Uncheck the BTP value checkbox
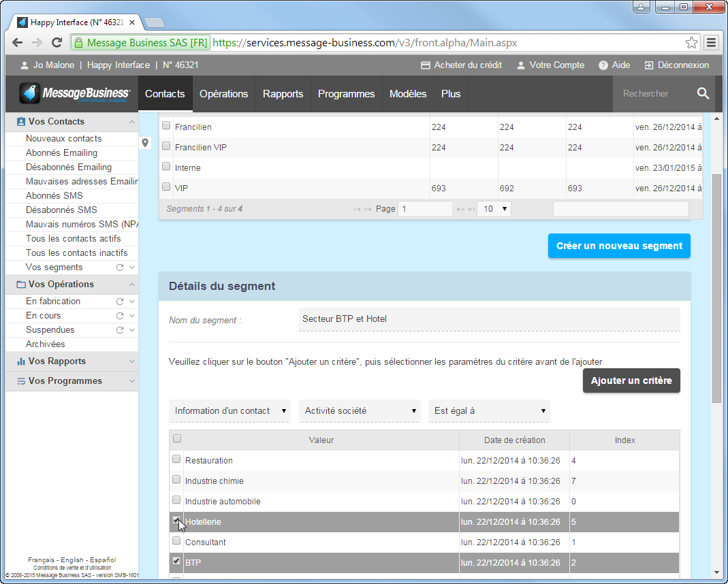This screenshot has width=728, height=584. coord(176,562)
